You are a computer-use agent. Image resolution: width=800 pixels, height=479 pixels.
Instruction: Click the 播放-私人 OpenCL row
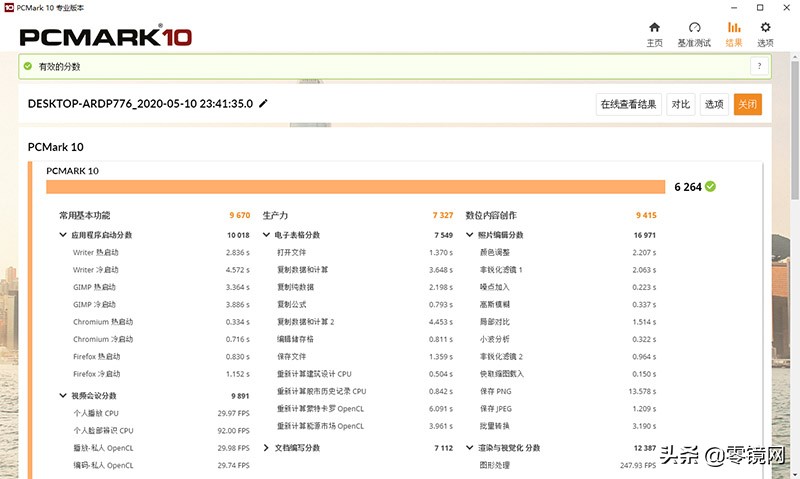(161, 448)
